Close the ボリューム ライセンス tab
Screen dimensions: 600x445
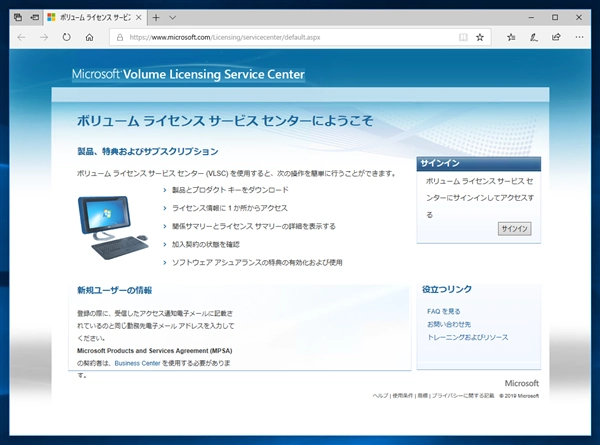point(139,17)
